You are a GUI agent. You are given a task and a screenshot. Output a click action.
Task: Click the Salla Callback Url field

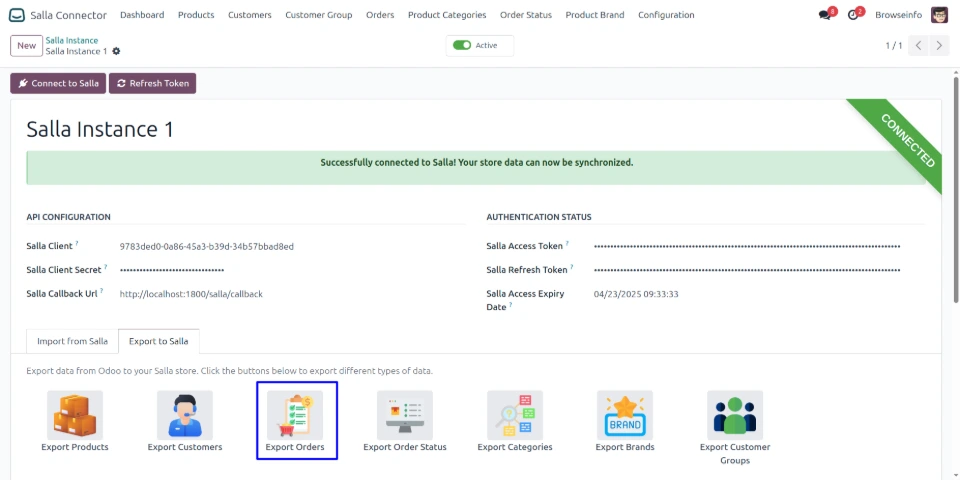[191, 294]
